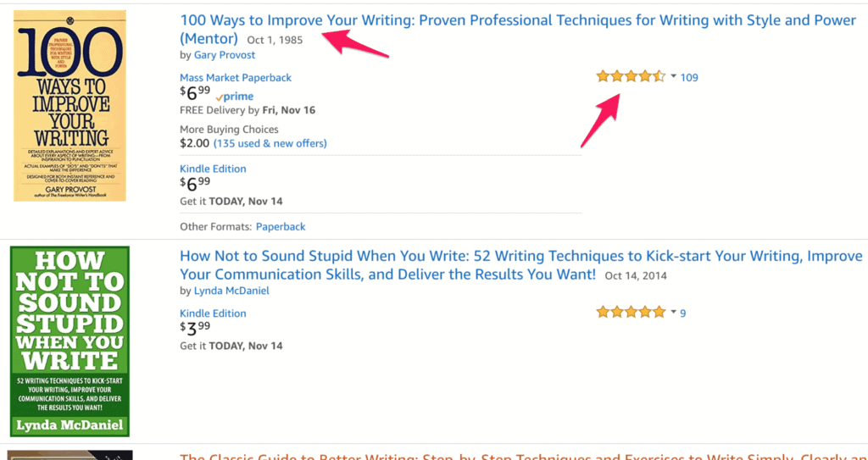
Task: Click the third book's partially visible cover thumbnail
Action: [x=70, y=455]
